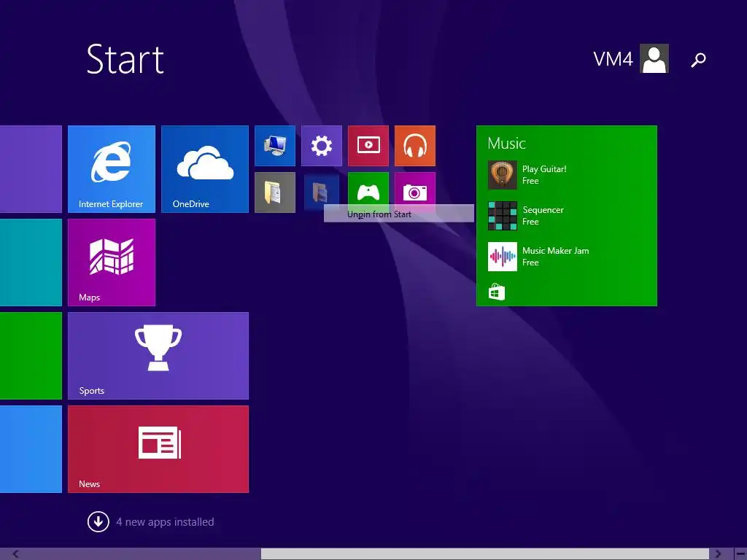The image size is (747, 560).
Task: Open the Music headphones tile
Action: pyautogui.click(x=415, y=146)
